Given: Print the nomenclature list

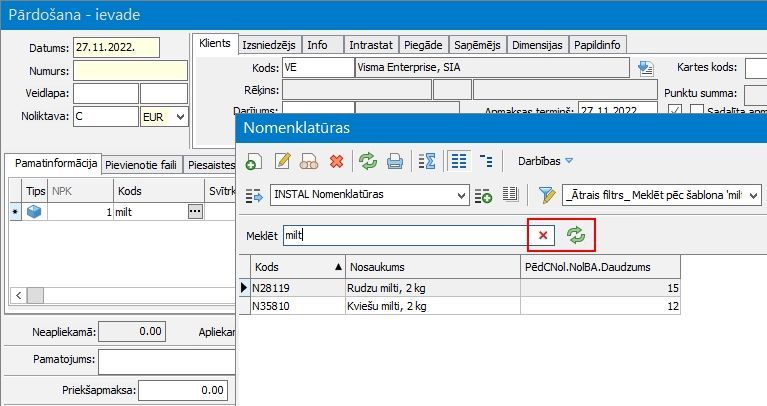Looking at the screenshot, I should [394, 161].
